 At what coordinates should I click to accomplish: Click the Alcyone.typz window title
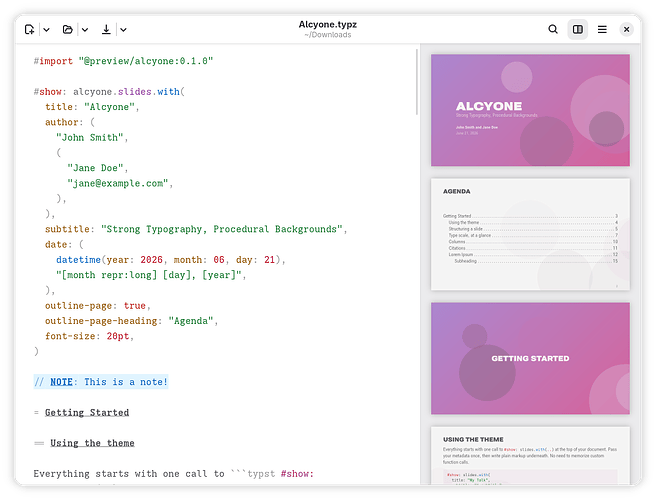328,25
